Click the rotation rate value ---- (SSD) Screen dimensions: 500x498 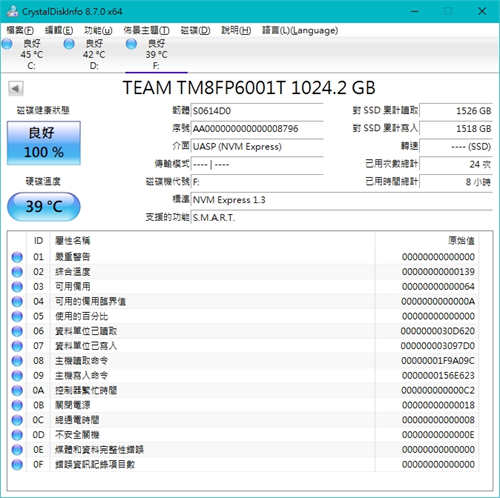tap(456, 146)
